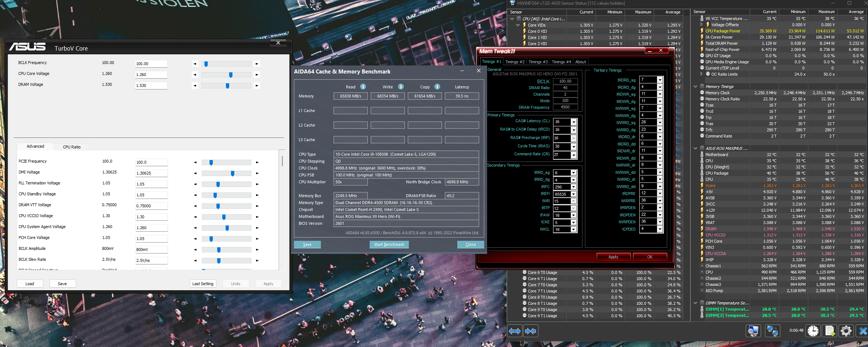Start logging with the document-plus icon
The image size is (868, 347).
(x=830, y=331)
